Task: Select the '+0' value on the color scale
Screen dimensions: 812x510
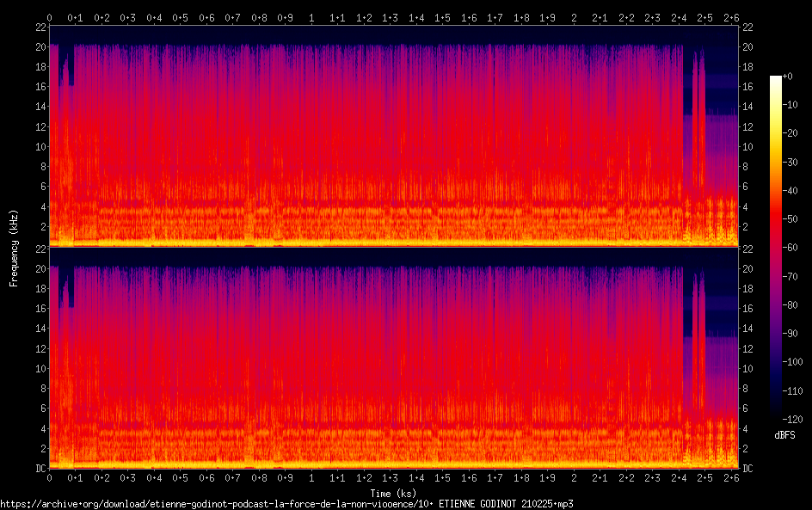Action: [788, 76]
